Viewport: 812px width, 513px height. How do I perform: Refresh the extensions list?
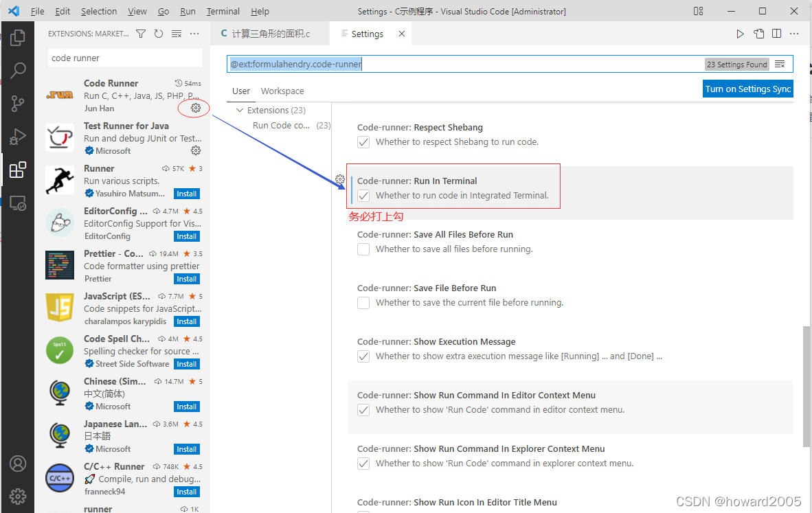click(x=159, y=34)
